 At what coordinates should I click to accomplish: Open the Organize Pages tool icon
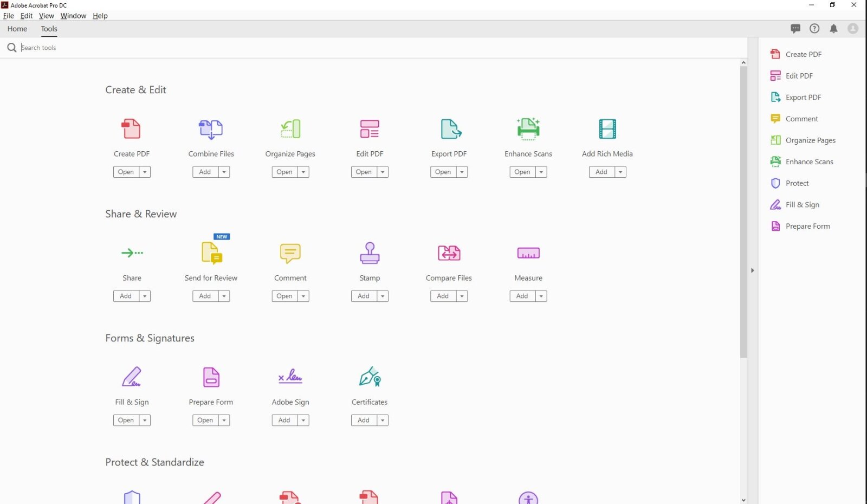tap(290, 129)
